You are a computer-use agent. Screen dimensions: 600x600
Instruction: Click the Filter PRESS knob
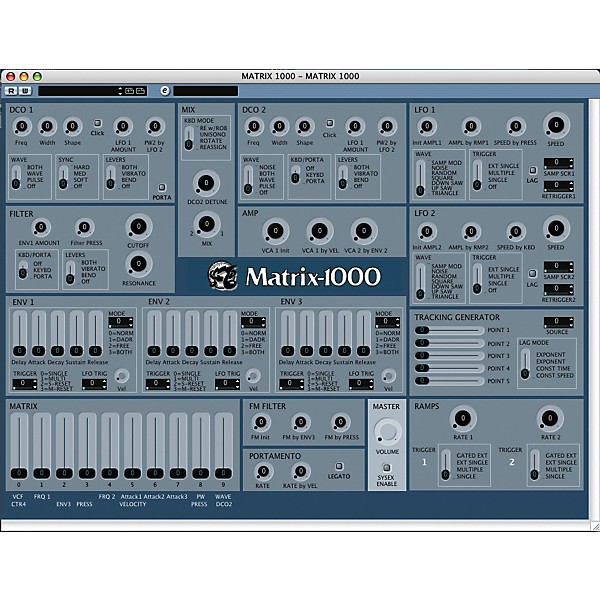tap(85, 228)
